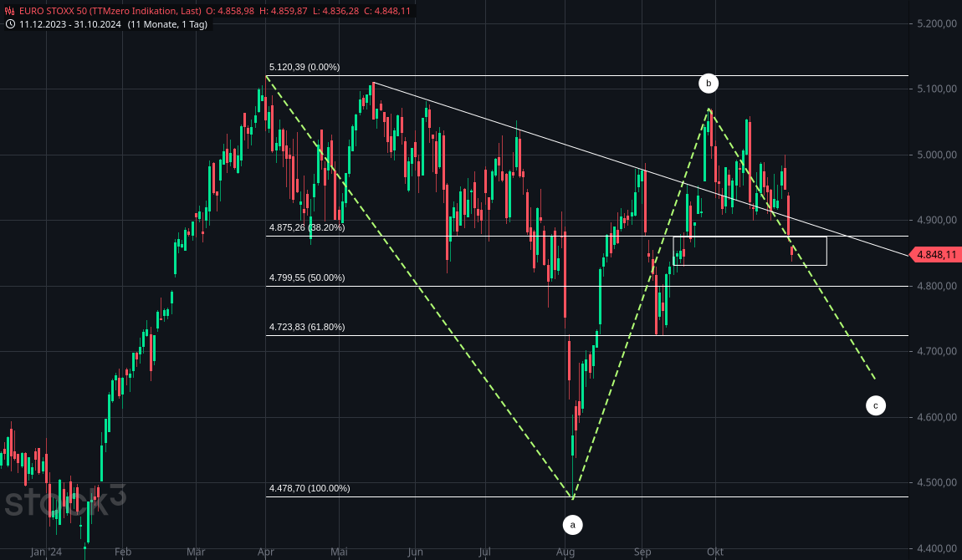Select the Fibonacci label 4.799,55 (50.00%)
The width and height of the screenshot is (962, 560).
click(x=307, y=277)
